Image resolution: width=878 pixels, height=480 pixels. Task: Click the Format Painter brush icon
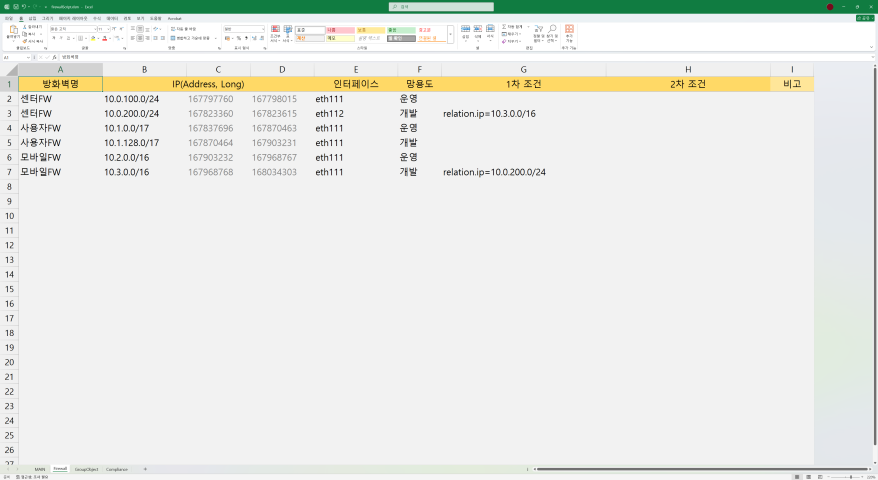[25, 41]
